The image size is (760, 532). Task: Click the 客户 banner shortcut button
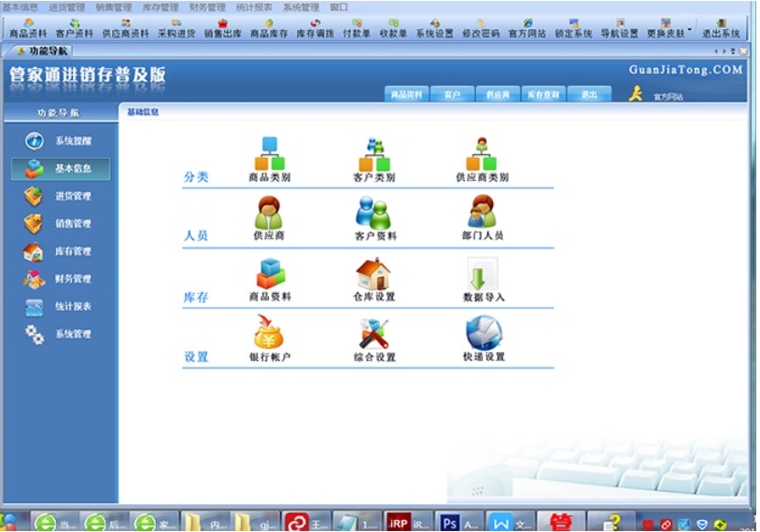pos(452,94)
